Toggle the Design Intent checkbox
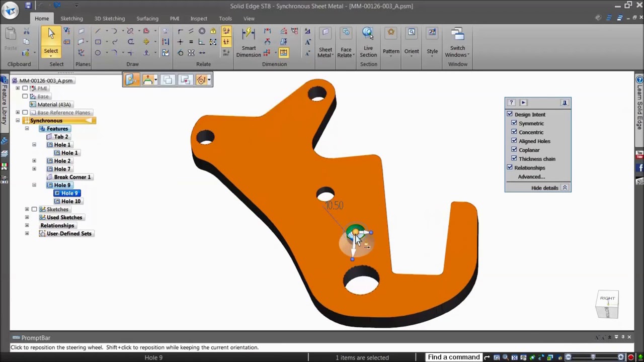 click(510, 114)
